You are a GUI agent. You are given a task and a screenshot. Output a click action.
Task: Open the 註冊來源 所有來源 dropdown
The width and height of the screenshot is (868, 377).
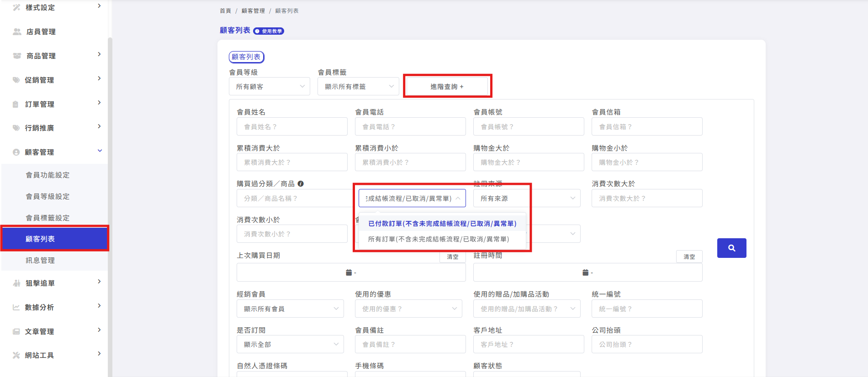point(527,199)
